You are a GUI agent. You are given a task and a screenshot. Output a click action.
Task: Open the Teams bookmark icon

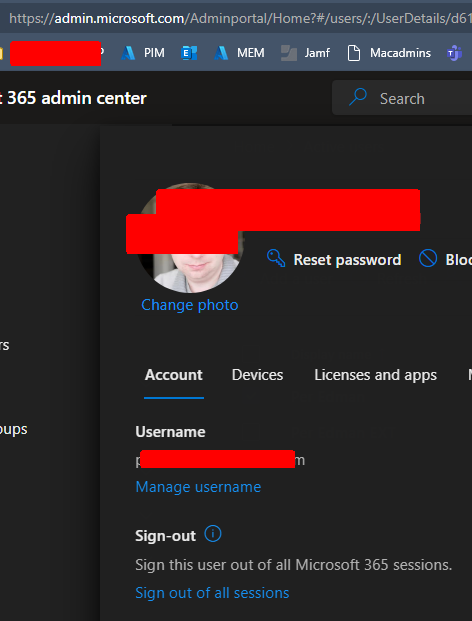pos(454,53)
